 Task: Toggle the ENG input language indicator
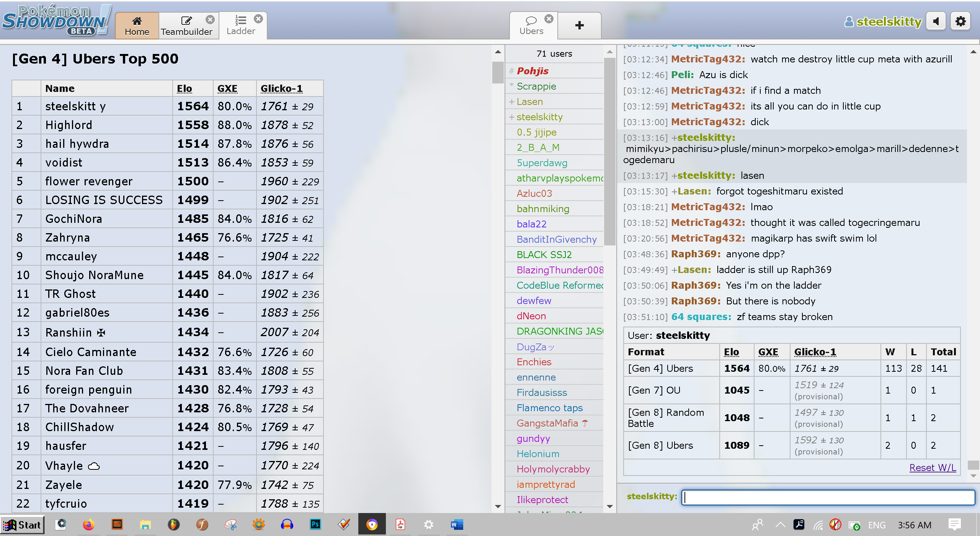877,525
